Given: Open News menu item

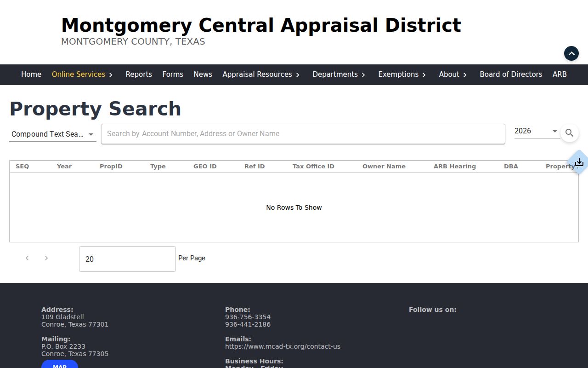Looking at the screenshot, I should coord(203,74).
